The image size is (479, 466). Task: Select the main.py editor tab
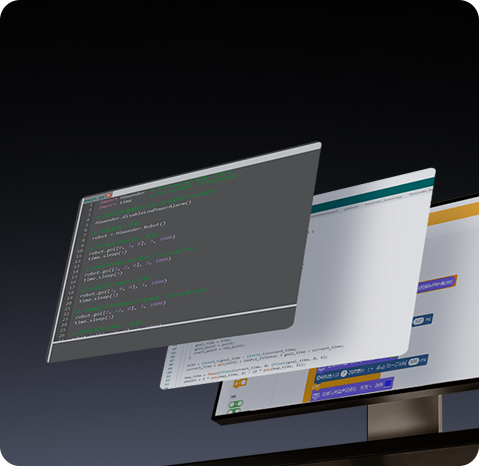click(95, 198)
